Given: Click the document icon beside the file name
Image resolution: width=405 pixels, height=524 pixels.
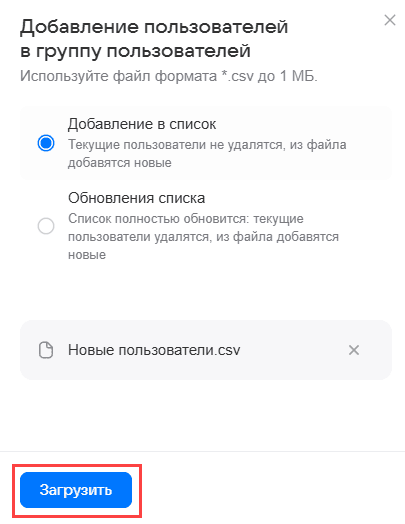Looking at the screenshot, I should tap(46, 350).
